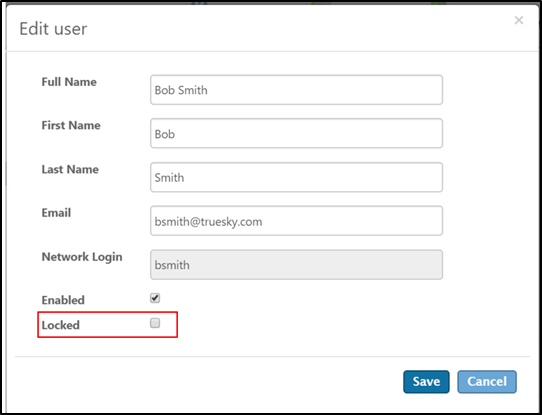Tick the Locked checkbox
The height and width of the screenshot is (415, 542).
pos(155,323)
